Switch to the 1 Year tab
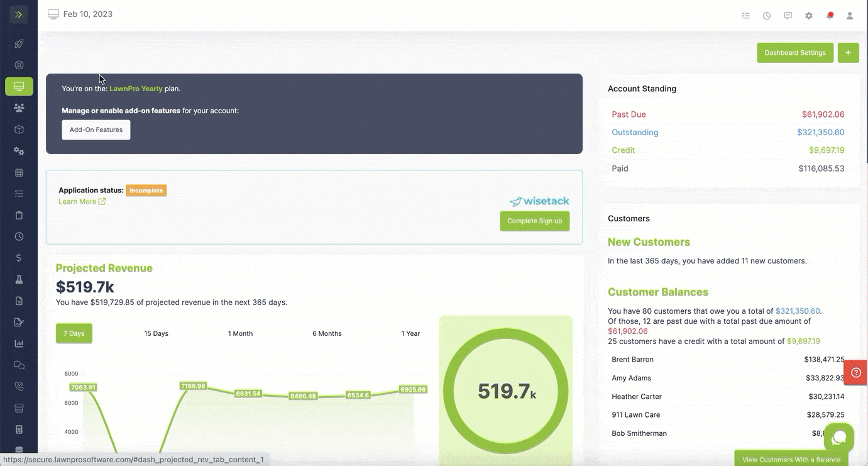Screen dimensions: 868x466 point(411,333)
